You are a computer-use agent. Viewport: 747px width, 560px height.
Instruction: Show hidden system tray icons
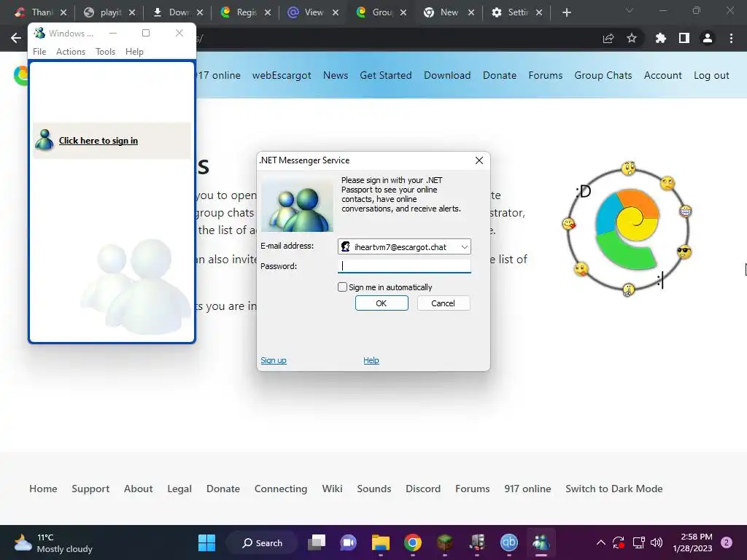tap(601, 542)
